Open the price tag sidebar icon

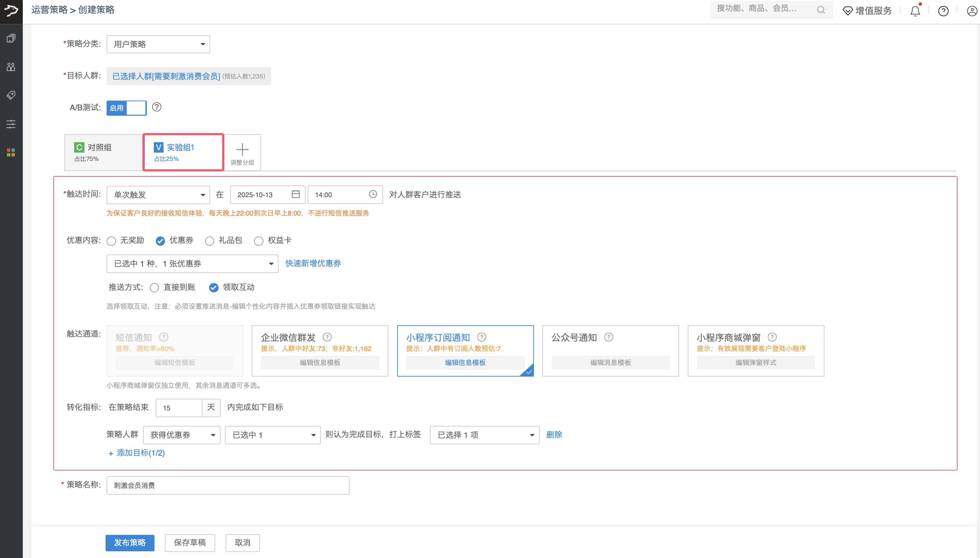11,95
